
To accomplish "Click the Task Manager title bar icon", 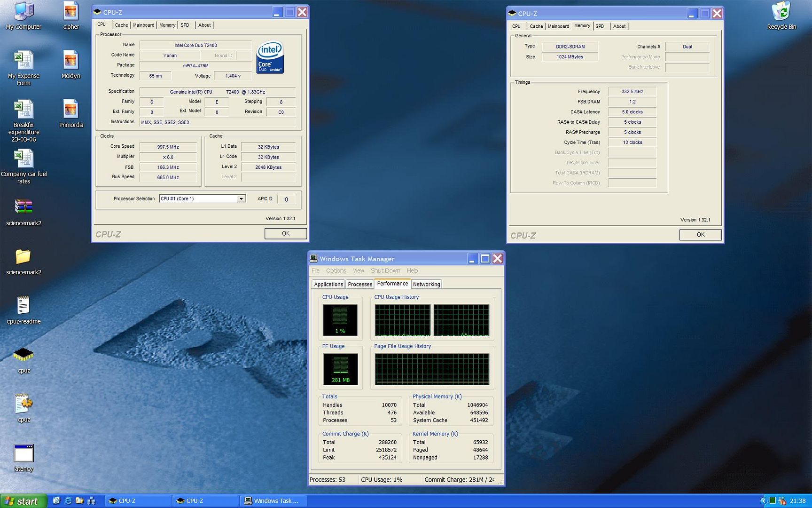I will pos(314,258).
